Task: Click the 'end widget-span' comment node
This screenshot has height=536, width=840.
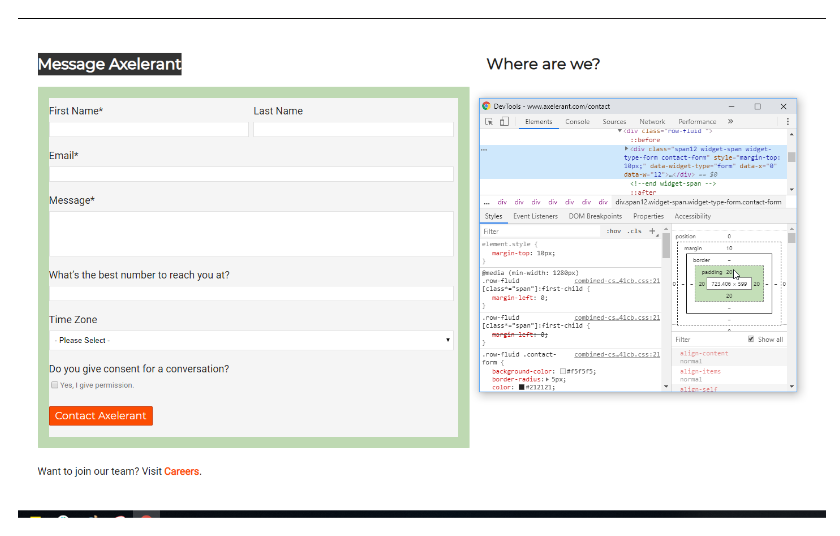Action: [673, 184]
